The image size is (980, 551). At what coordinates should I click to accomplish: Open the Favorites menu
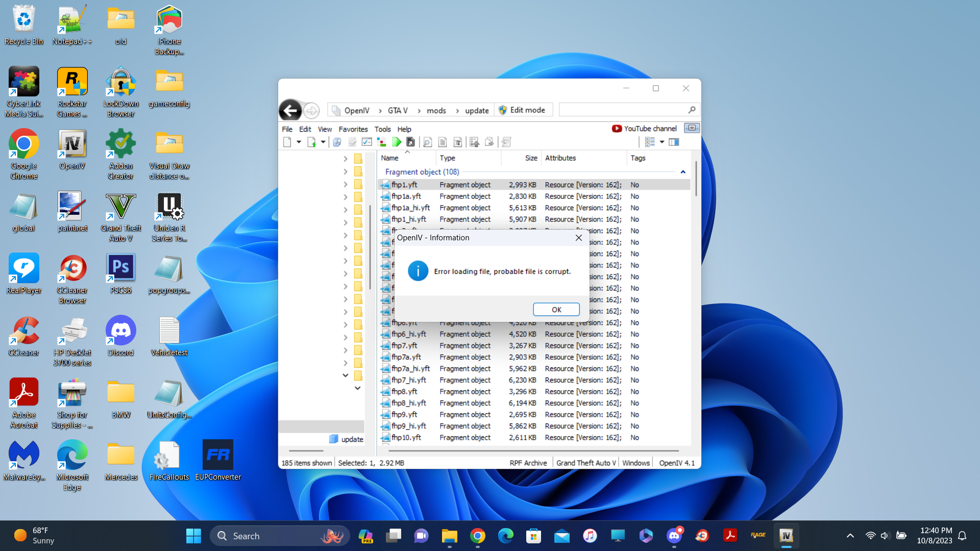click(353, 129)
